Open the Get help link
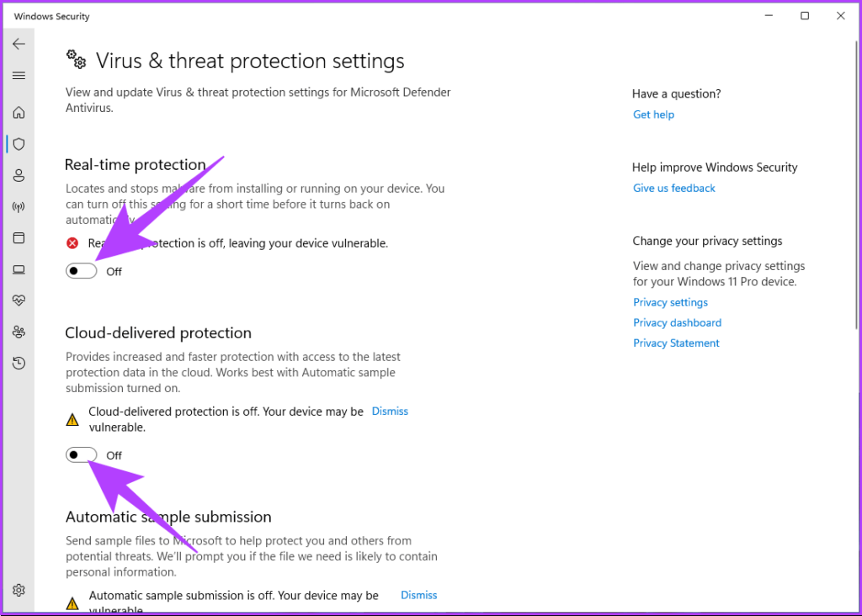Viewport: 862px width, 616px height. pos(653,114)
